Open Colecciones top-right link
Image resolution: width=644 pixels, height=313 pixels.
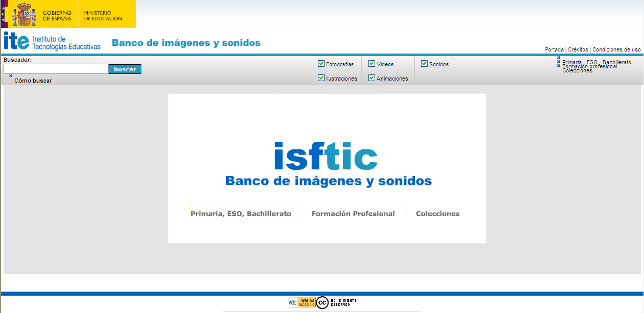(x=578, y=70)
